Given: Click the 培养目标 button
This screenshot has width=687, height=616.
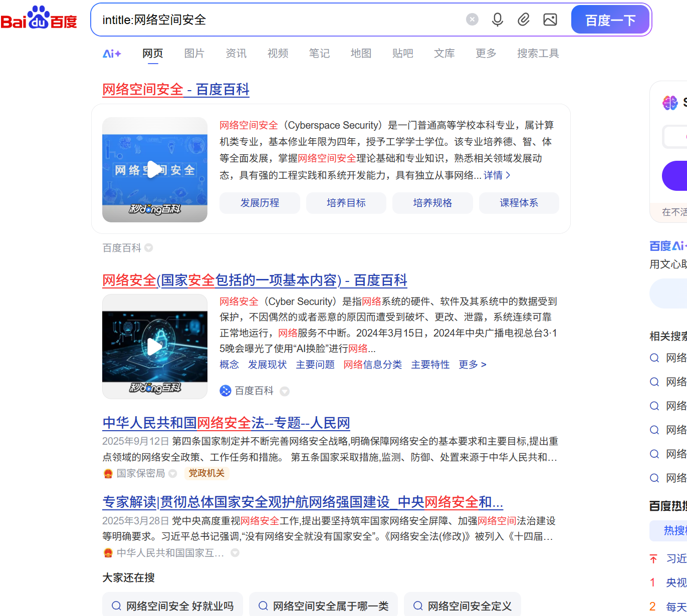Looking at the screenshot, I should 346,203.
